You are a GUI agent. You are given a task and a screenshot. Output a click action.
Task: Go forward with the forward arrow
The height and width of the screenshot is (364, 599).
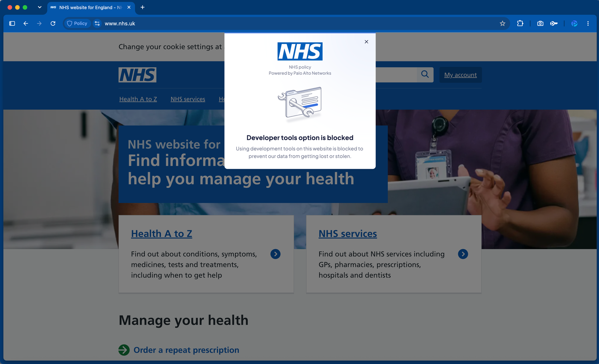(x=39, y=23)
